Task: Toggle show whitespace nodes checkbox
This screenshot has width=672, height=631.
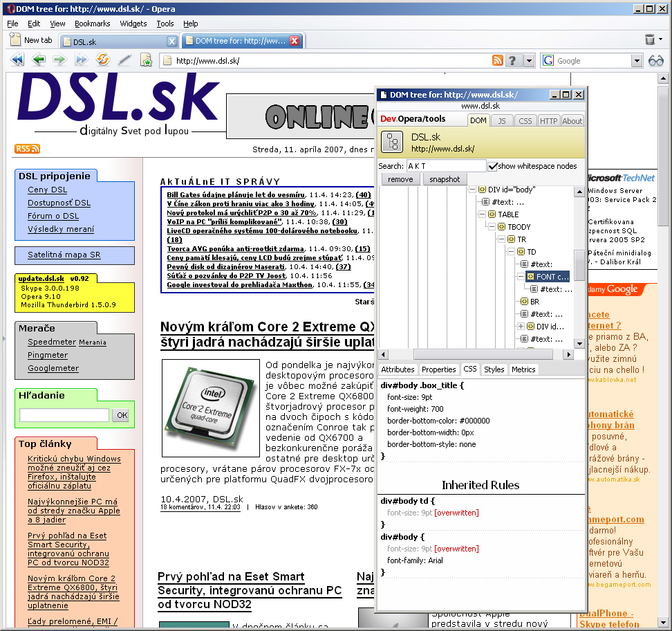Action: pyautogui.click(x=493, y=167)
